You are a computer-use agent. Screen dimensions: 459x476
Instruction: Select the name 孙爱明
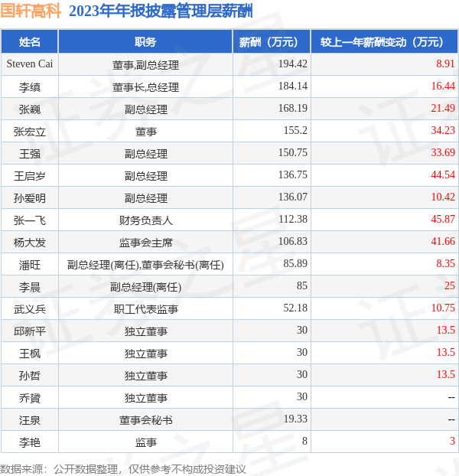[x=29, y=198]
